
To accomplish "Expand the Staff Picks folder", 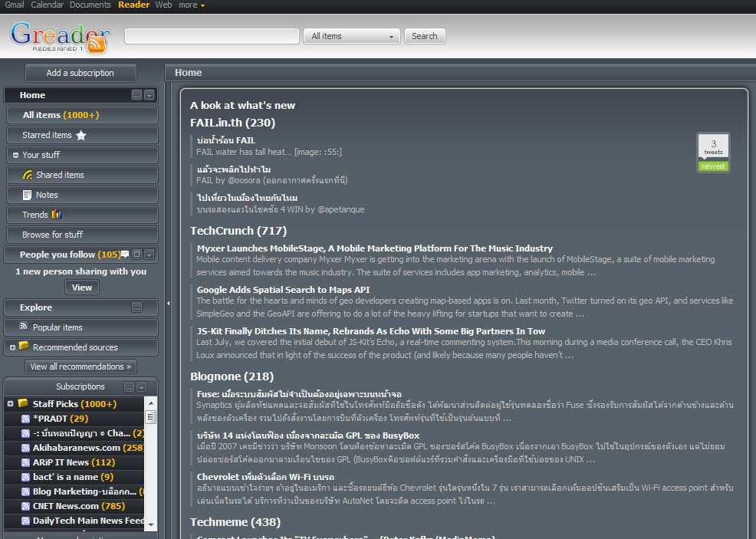I will coord(10,404).
